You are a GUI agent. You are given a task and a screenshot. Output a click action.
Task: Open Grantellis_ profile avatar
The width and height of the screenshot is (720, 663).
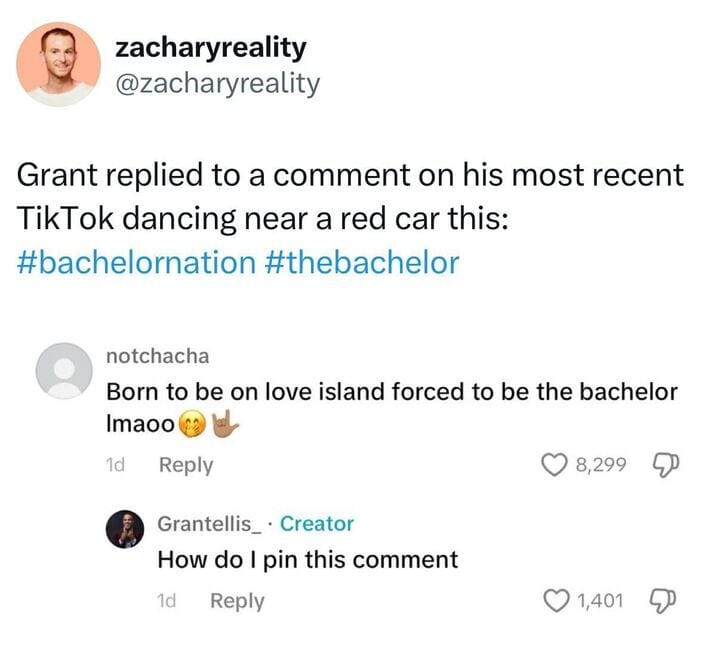coord(125,529)
